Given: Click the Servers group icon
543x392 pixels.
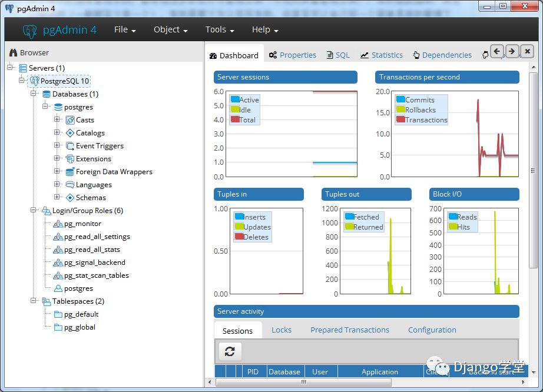Looking at the screenshot, I should pyautogui.click(x=23, y=68).
